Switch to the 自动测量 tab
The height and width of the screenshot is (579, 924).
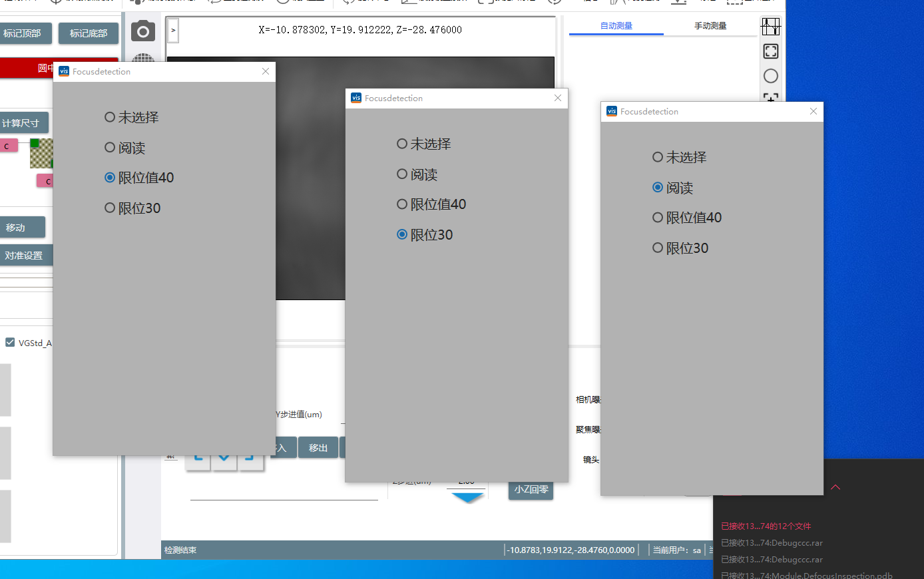[616, 26]
